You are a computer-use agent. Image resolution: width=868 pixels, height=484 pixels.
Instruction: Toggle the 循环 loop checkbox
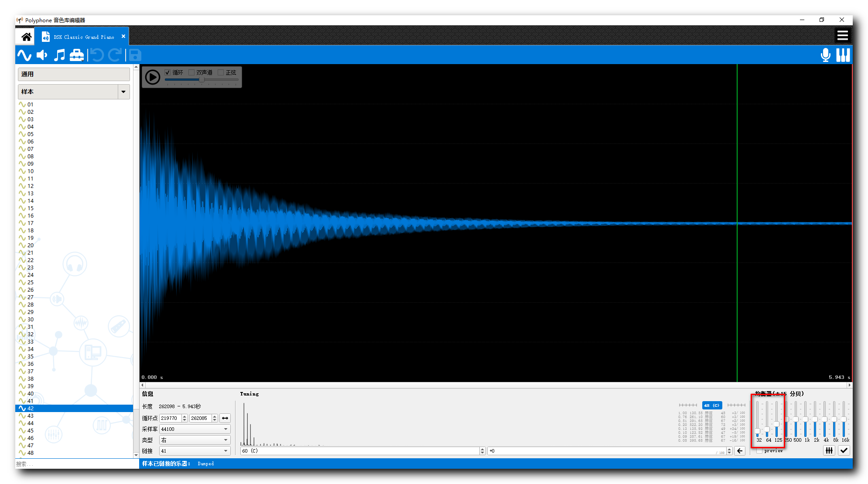point(168,72)
